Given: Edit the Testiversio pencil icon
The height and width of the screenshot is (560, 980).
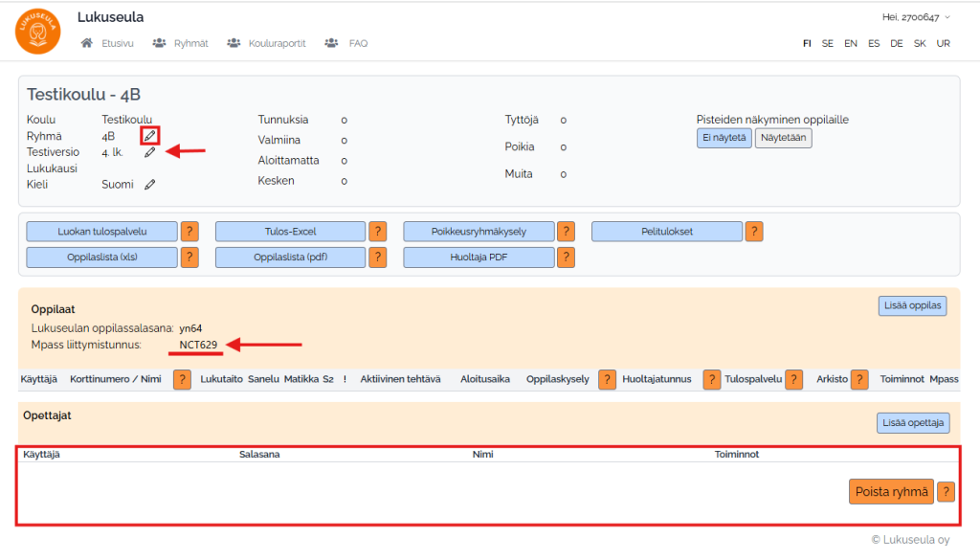Looking at the screenshot, I should point(149,152).
